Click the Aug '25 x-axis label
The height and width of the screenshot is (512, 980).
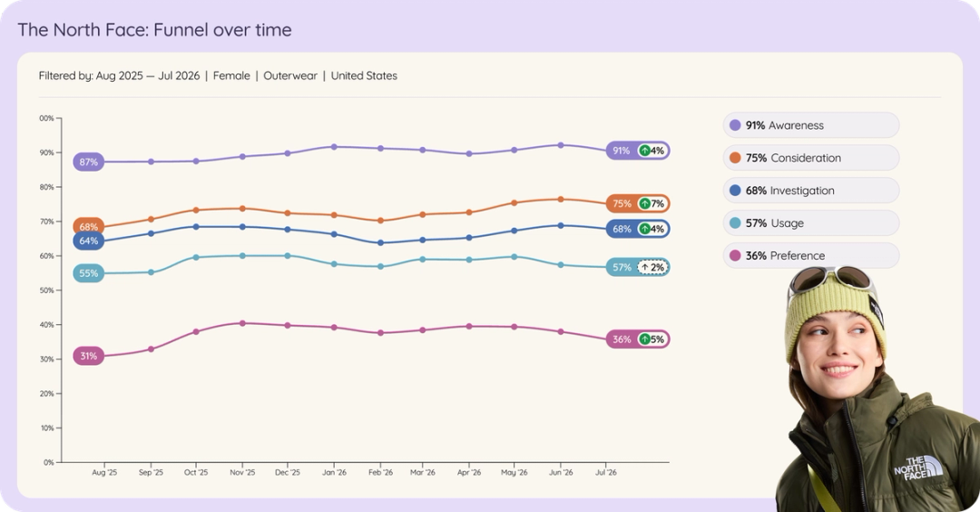pos(104,473)
